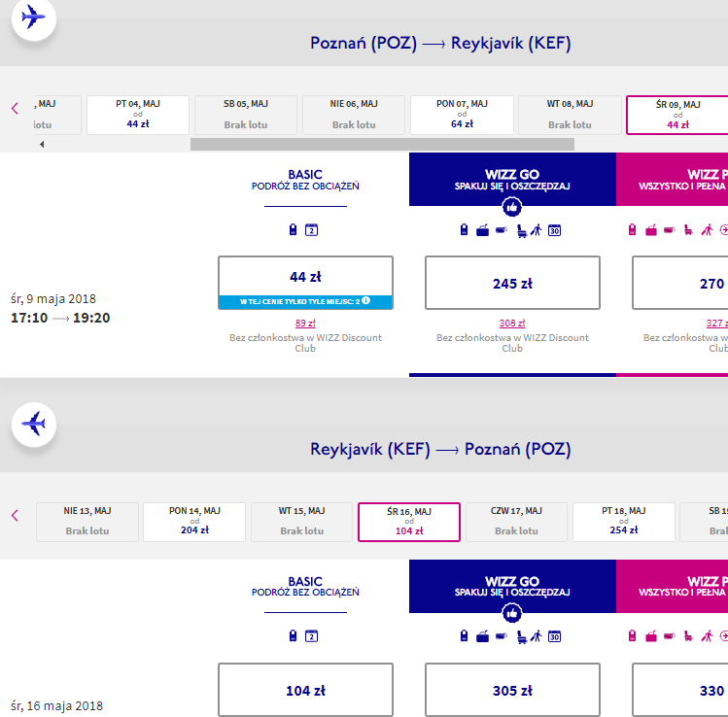Select return date PT 18, MAJ
728x717 pixels.
click(x=624, y=522)
